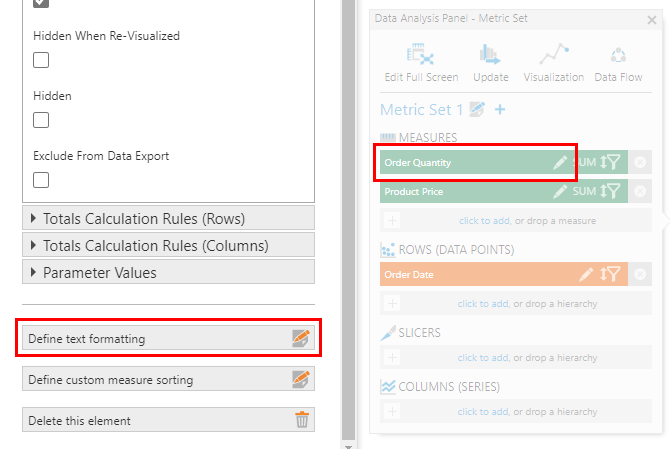
Task: Remove the Order Quantity measure
Action: coord(640,162)
